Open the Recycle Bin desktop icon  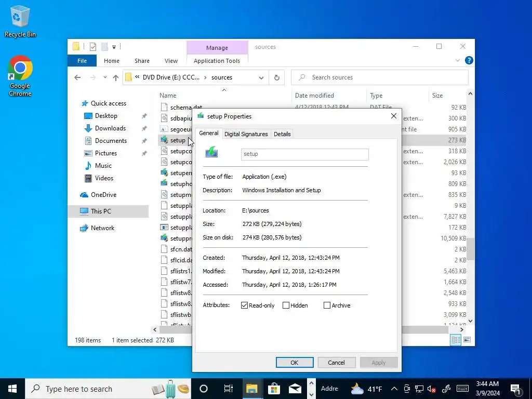point(20,21)
